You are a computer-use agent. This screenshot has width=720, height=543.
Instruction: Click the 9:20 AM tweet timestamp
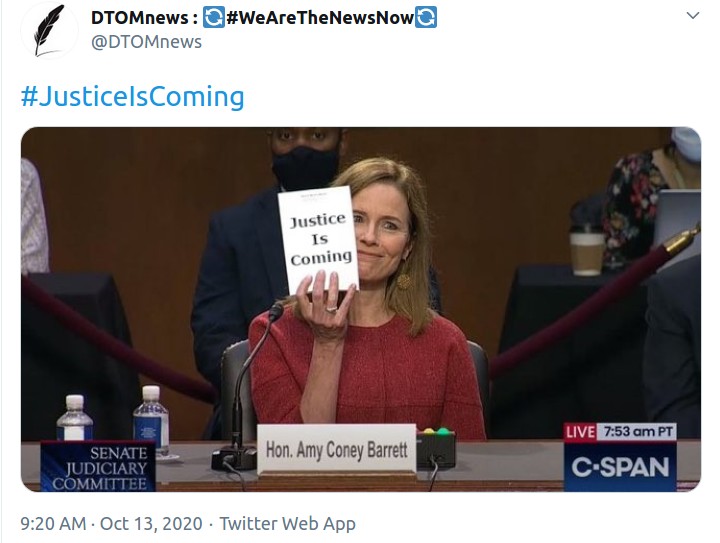point(53,523)
